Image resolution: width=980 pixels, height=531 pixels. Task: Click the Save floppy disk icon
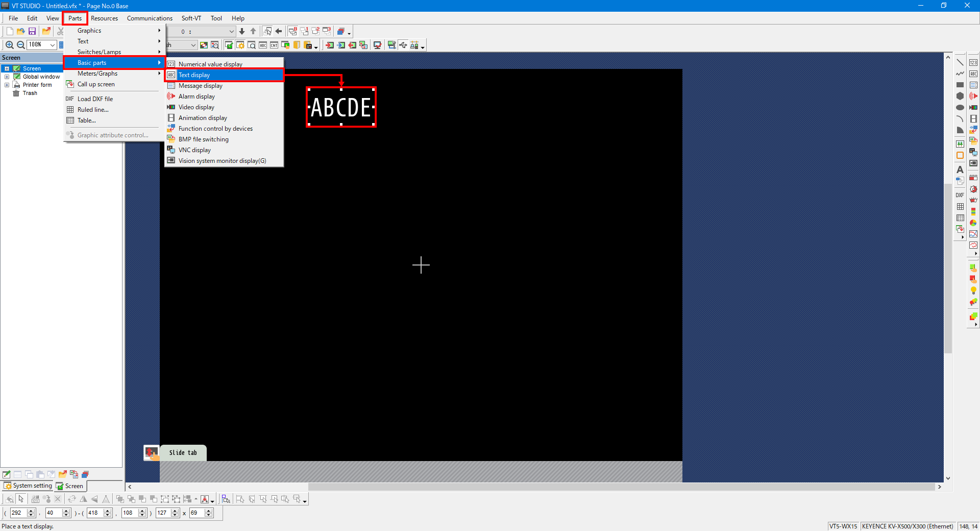point(32,31)
